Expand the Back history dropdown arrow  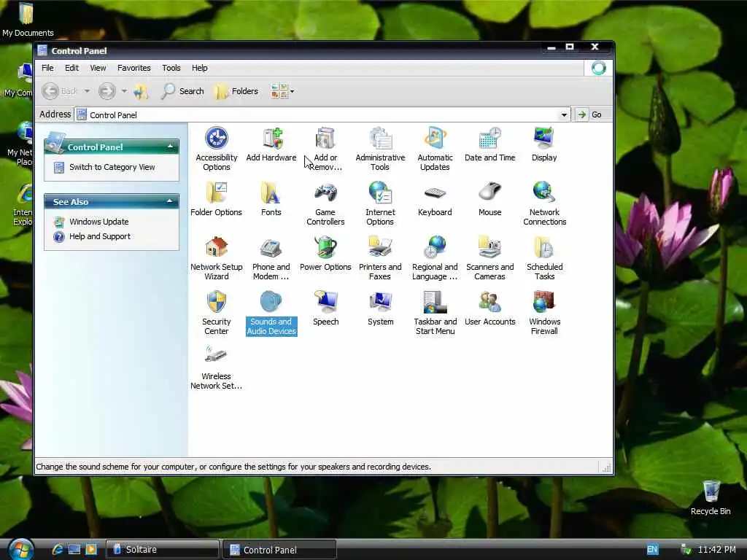click(x=87, y=91)
